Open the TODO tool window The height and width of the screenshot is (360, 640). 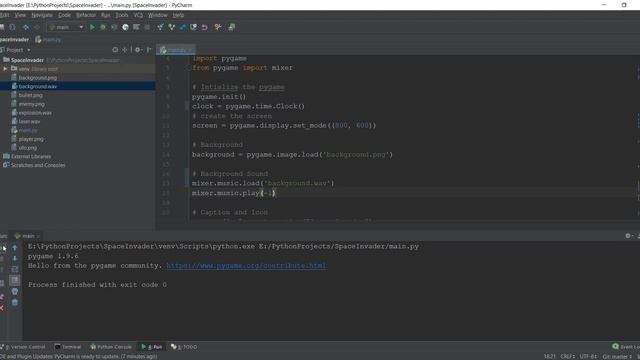coord(184,347)
